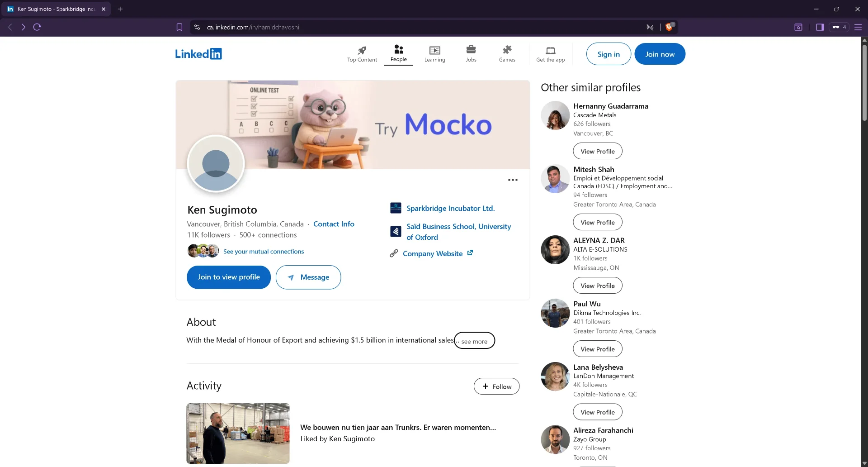The height and width of the screenshot is (467, 868).
Task: Open the Jobs briefcase item
Action: (x=471, y=54)
